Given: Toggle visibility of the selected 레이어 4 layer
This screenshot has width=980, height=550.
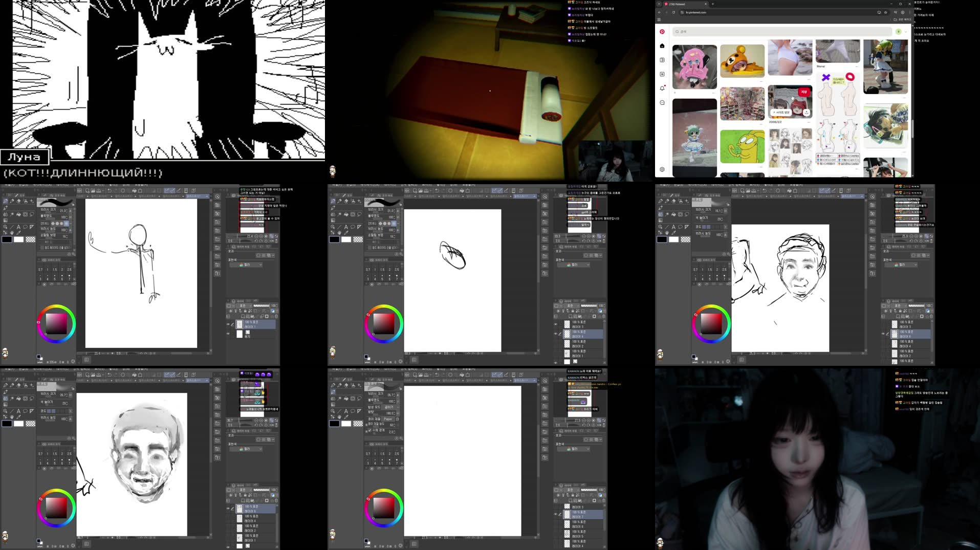Looking at the screenshot, I should [x=555, y=334].
